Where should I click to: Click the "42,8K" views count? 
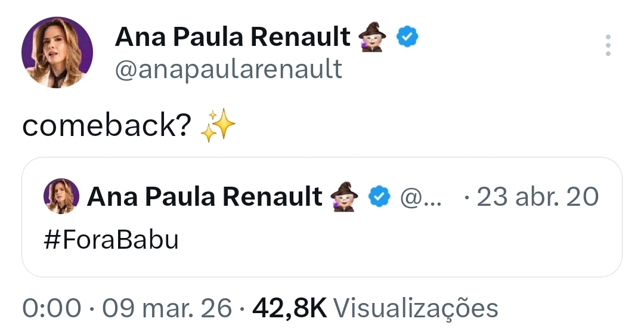point(289,308)
